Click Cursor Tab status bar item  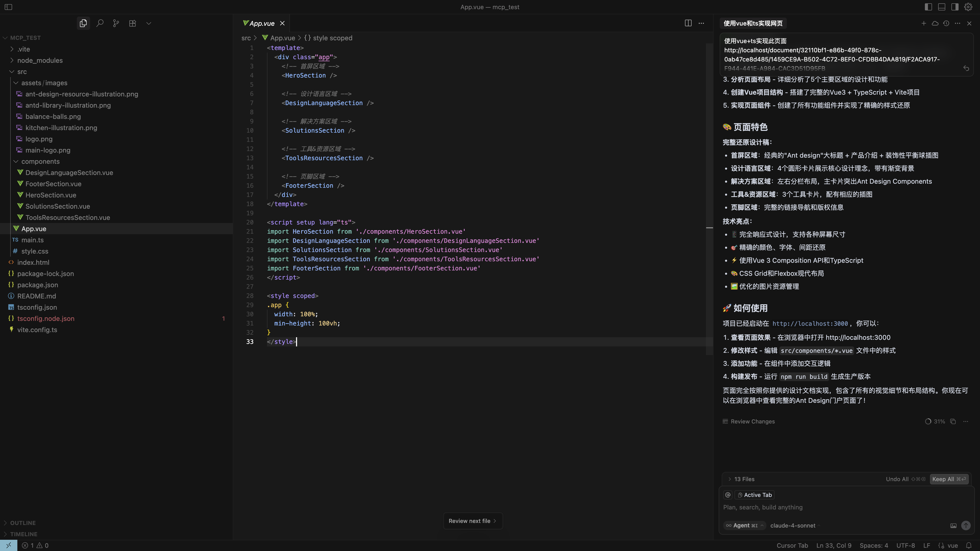(x=792, y=545)
